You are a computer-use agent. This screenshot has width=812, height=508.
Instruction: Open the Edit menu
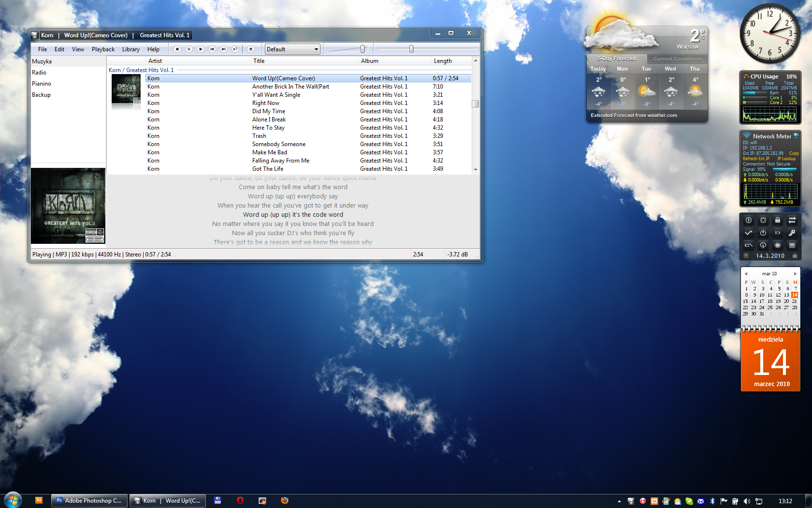pos(59,49)
